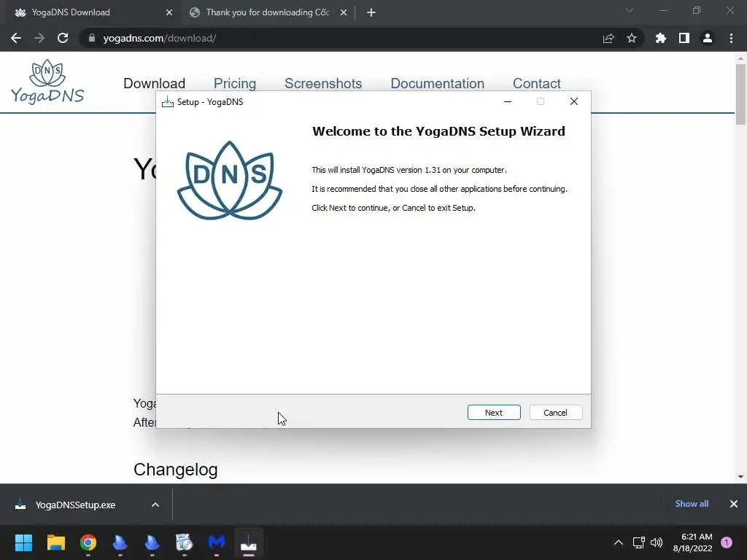Image resolution: width=747 pixels, height=560 pixels.
Task: View site information via lock icon
Action: [91, 38]
